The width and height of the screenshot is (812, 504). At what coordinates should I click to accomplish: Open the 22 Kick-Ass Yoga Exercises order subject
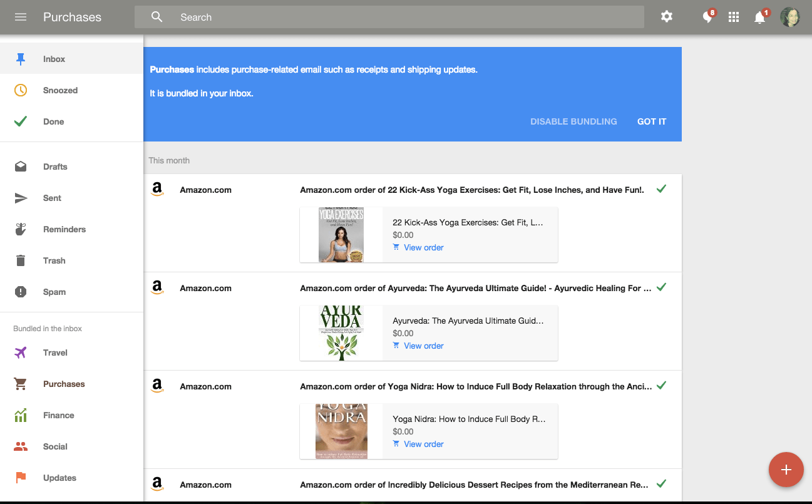[472, 190]
